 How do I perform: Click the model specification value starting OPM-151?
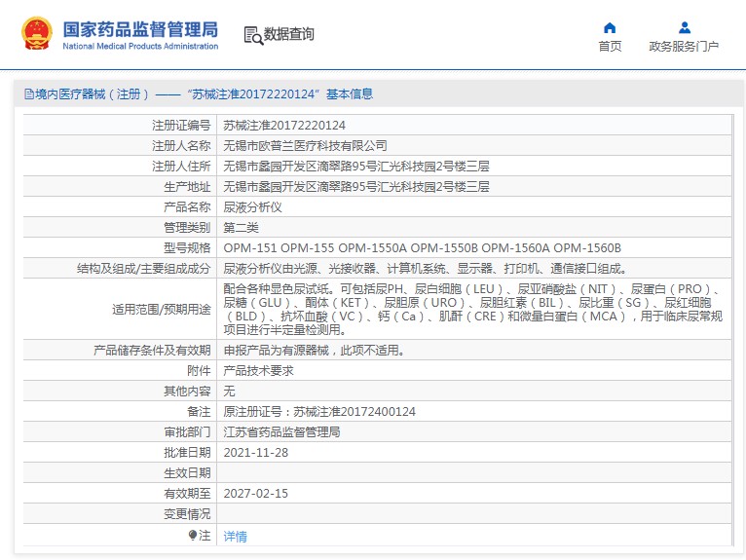click(x=422, y=248)
